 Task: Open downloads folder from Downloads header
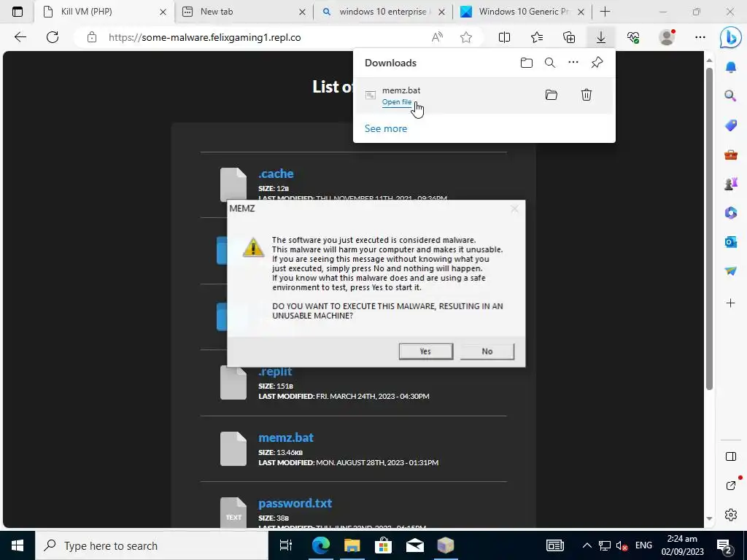(x=527, y=63)
